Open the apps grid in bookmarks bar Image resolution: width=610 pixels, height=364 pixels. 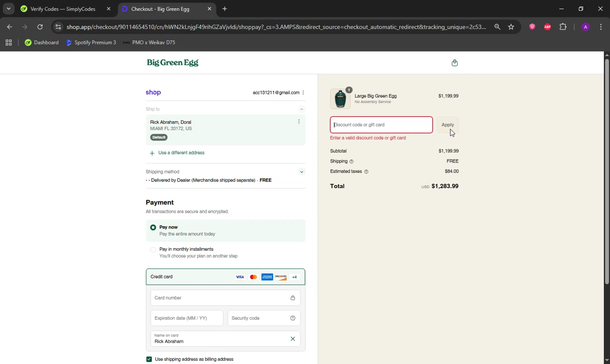pyautogui.click(x=9, y=42)
